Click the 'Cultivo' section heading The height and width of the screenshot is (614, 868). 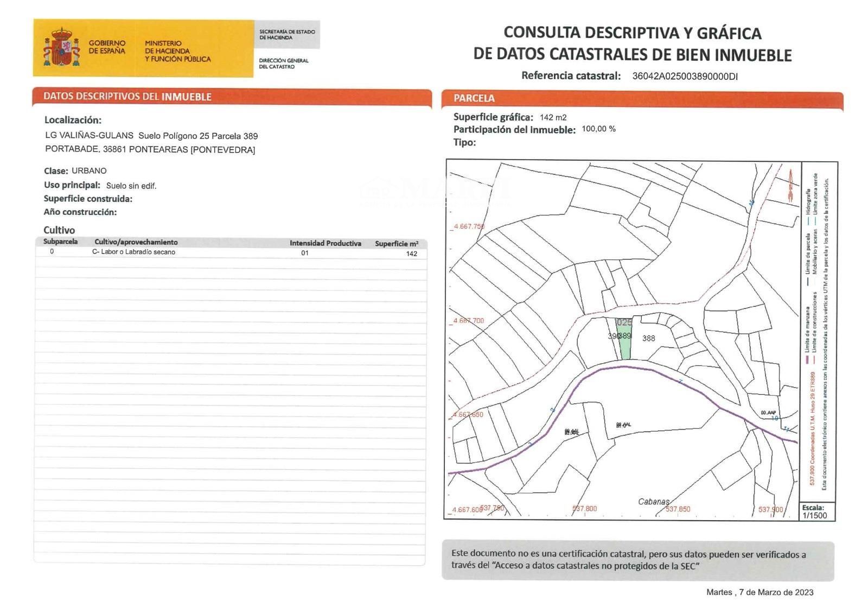(59, 230)
